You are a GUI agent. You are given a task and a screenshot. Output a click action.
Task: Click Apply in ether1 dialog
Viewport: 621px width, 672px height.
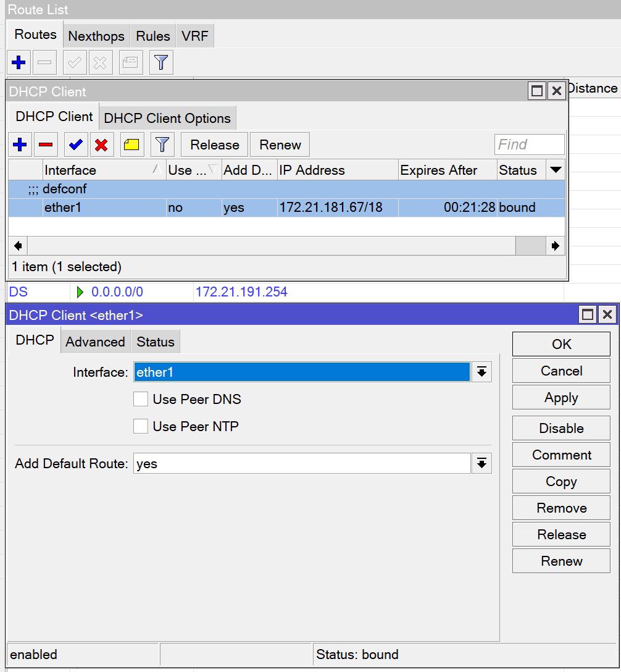click(561, 397)
